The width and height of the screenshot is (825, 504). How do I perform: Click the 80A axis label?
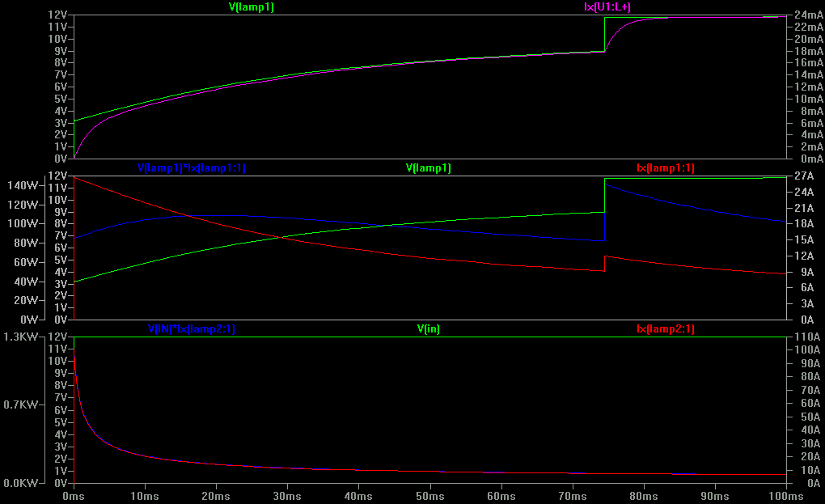810,377
